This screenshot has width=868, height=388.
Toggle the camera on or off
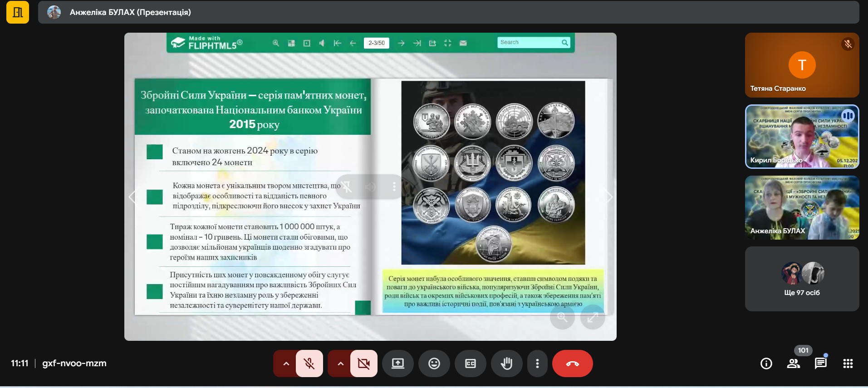[x=363, y=363]
